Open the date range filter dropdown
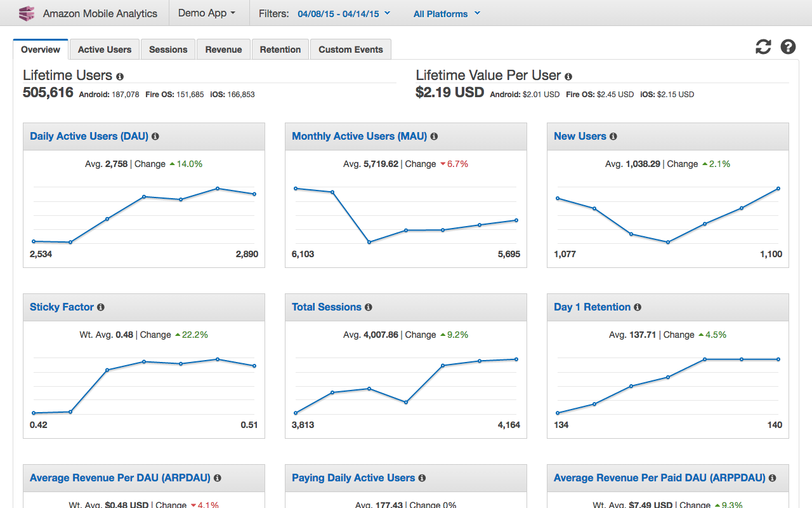The width and height of the screenshot is (812, 508). (x=344, y=13)
